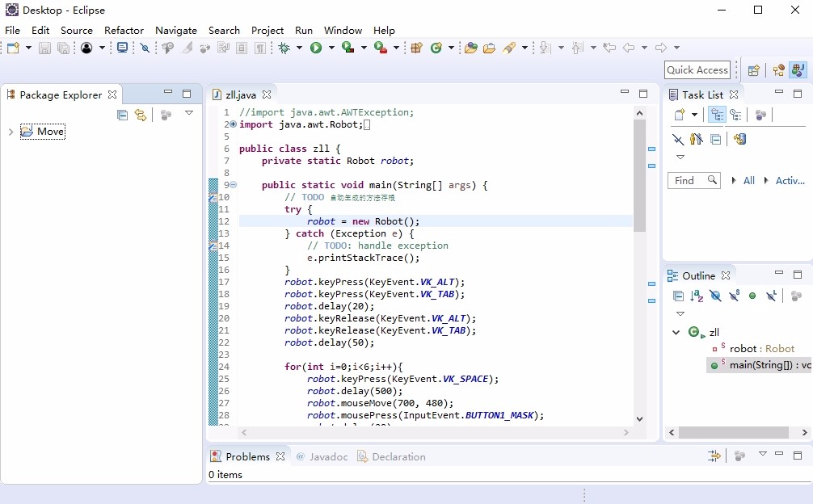
Task: Open the Source menu
Action: (77, 30)
